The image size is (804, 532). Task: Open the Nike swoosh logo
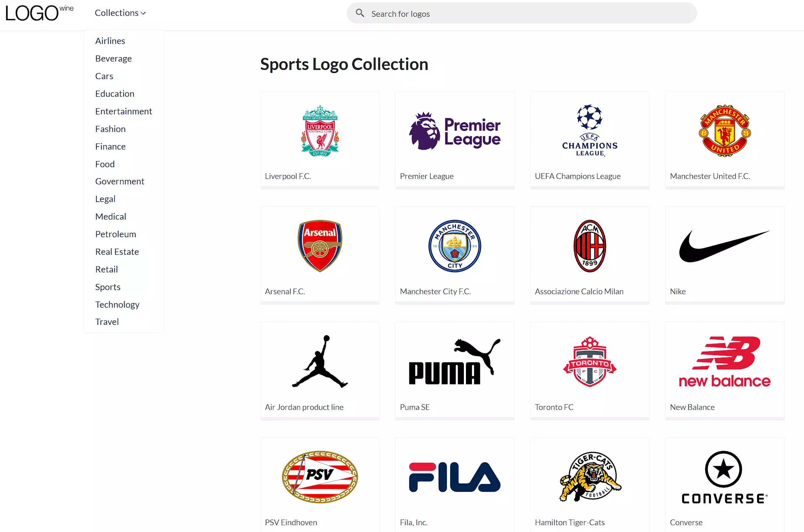click(724, 247)
